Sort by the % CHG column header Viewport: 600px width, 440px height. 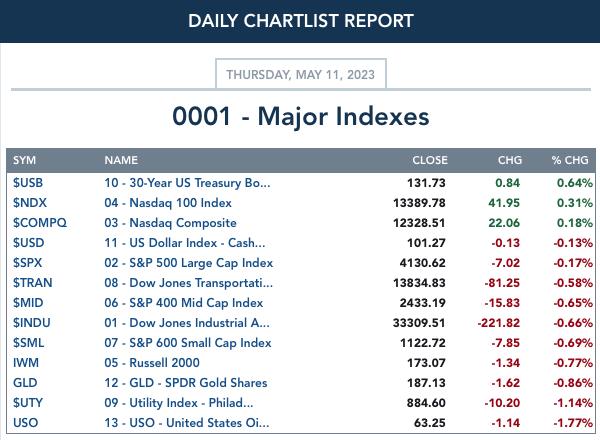tap(570, 160)
